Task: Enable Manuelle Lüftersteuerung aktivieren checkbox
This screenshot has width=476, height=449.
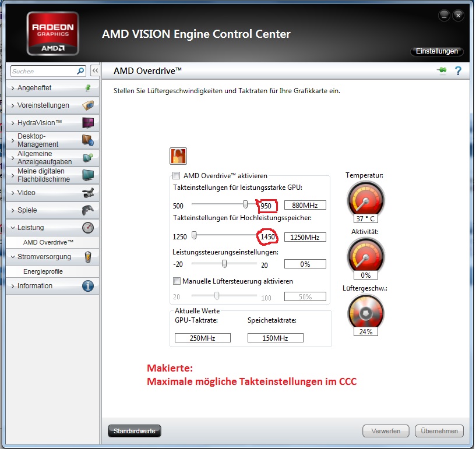Action: coord(177,281)
